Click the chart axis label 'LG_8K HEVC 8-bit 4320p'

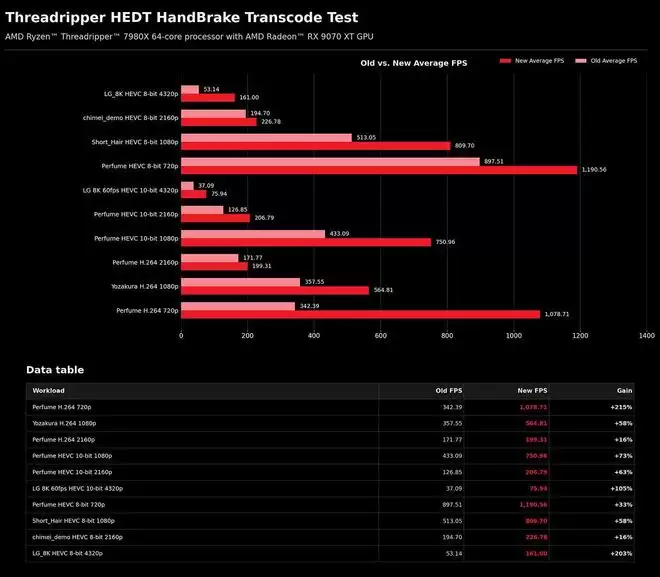pos(141,94)
